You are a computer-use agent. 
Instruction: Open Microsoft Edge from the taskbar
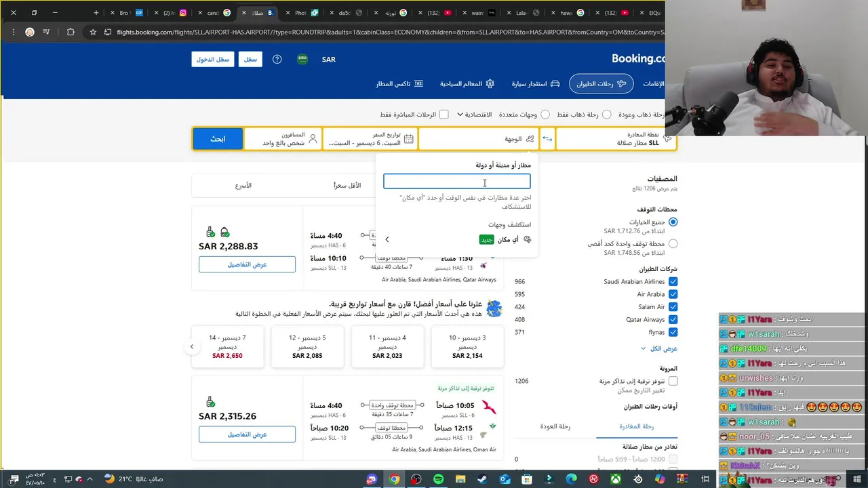pyautogui.click(x=571, y=479)
